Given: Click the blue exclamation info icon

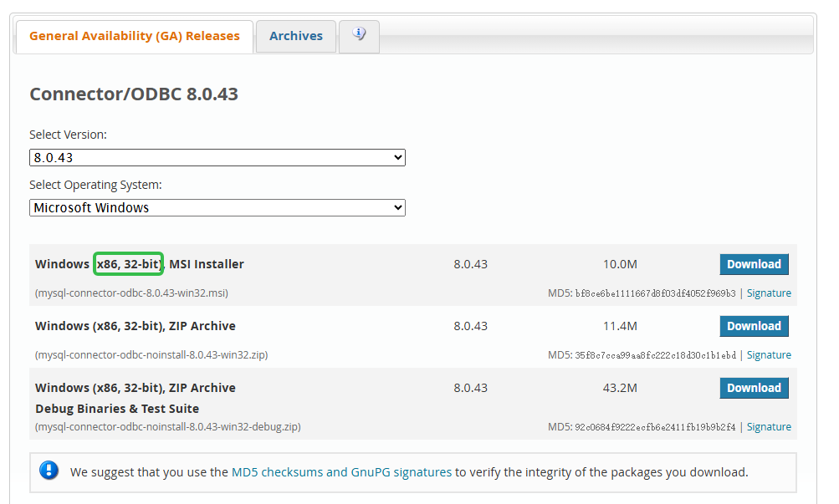Looking at the screenshot, I should (x=49, y=471).
